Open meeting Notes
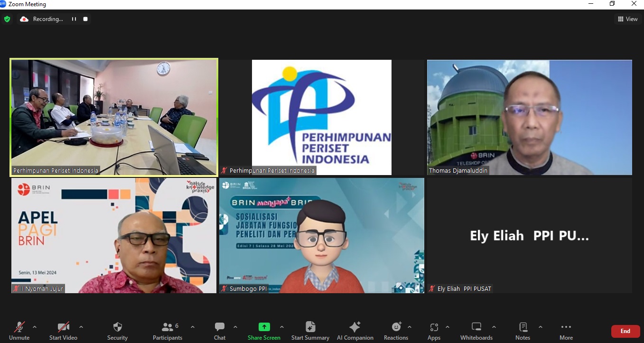The height and width of the screenshot is (343, 644). click(523, 331)
